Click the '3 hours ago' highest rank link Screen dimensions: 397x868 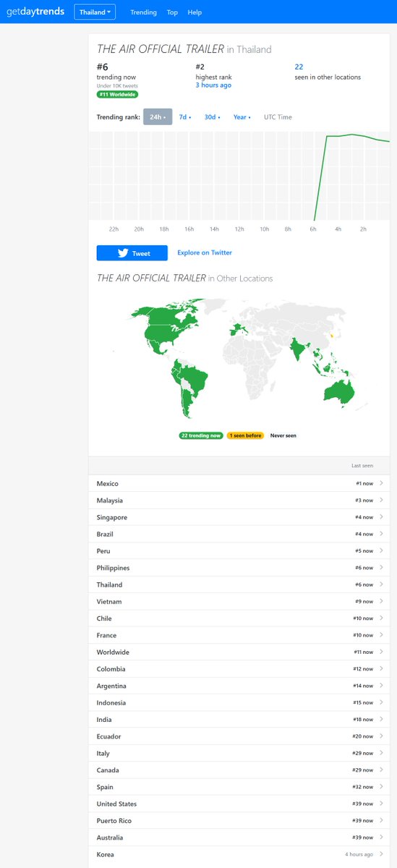213,85
